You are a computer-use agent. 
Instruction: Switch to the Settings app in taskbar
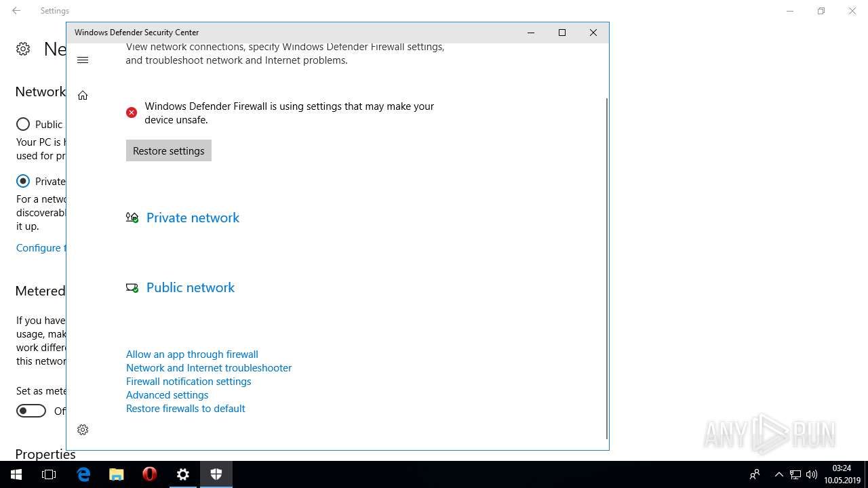183,474
